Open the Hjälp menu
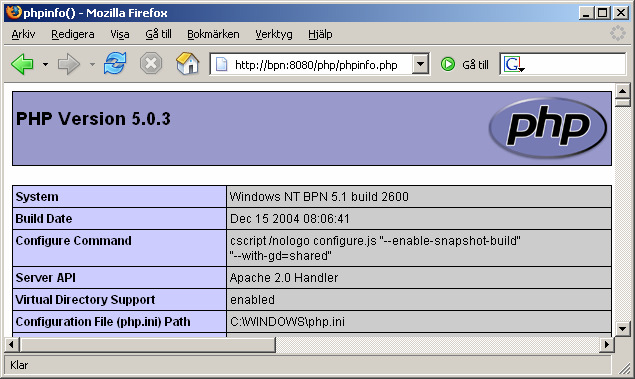This screenshot has height=379, width=635. click(320, 34)
